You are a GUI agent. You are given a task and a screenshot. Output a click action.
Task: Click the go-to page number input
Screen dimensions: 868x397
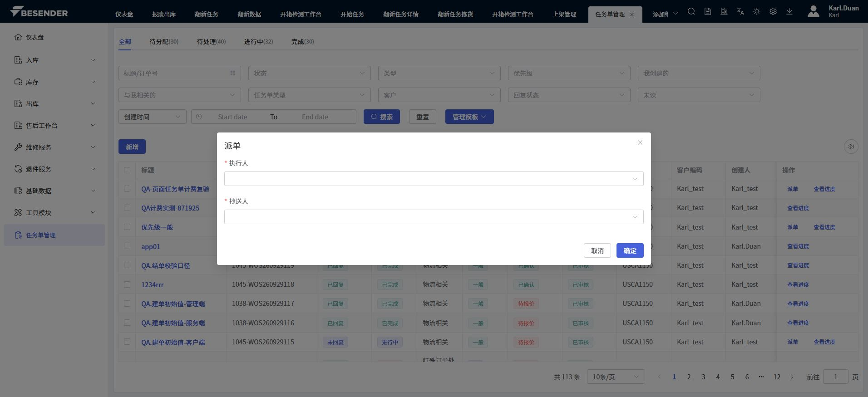[835, 377]
